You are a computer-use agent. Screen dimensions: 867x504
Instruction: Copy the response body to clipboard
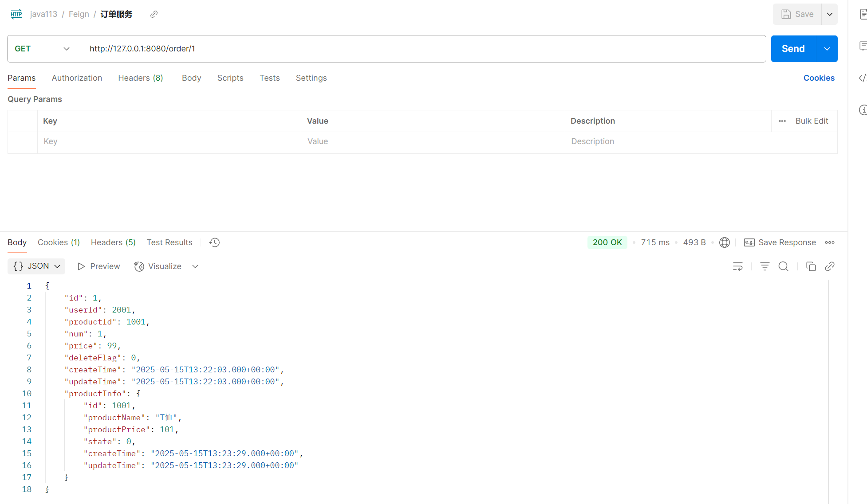click(811, 266)
